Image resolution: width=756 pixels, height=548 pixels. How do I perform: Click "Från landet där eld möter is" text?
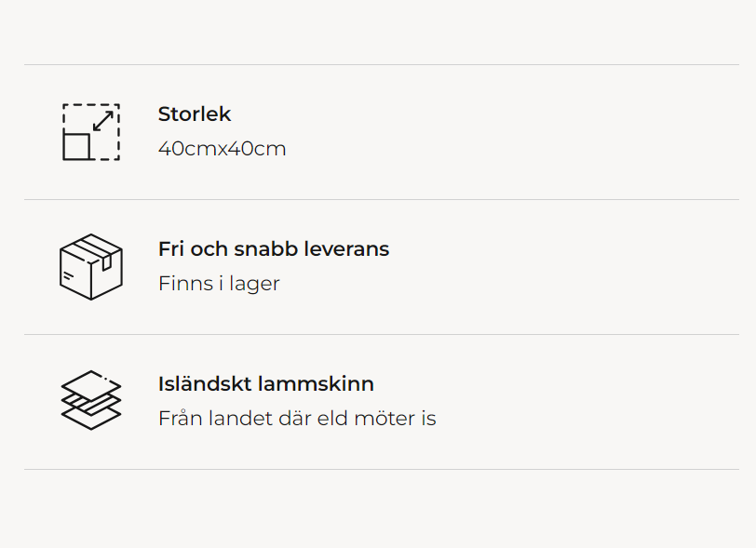click(x=297, y=419)
